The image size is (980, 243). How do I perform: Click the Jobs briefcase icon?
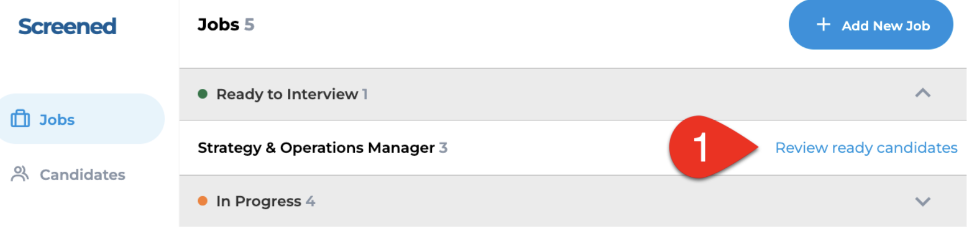point(21,119)
